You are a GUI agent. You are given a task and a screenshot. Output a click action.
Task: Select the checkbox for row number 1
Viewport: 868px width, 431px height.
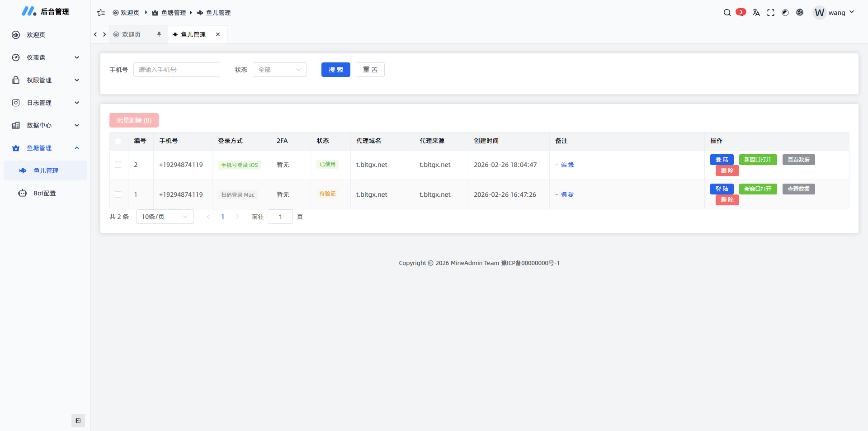point(118,194)
